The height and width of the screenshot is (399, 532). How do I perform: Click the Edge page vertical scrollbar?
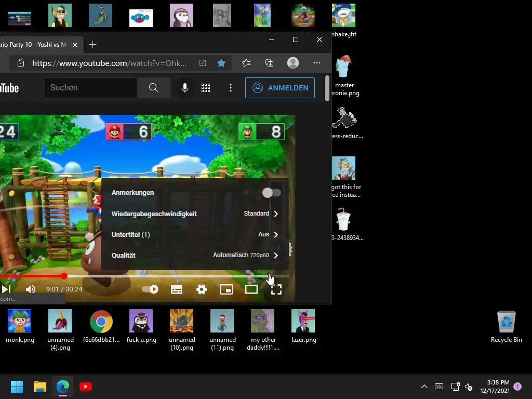tap(327, 88)
